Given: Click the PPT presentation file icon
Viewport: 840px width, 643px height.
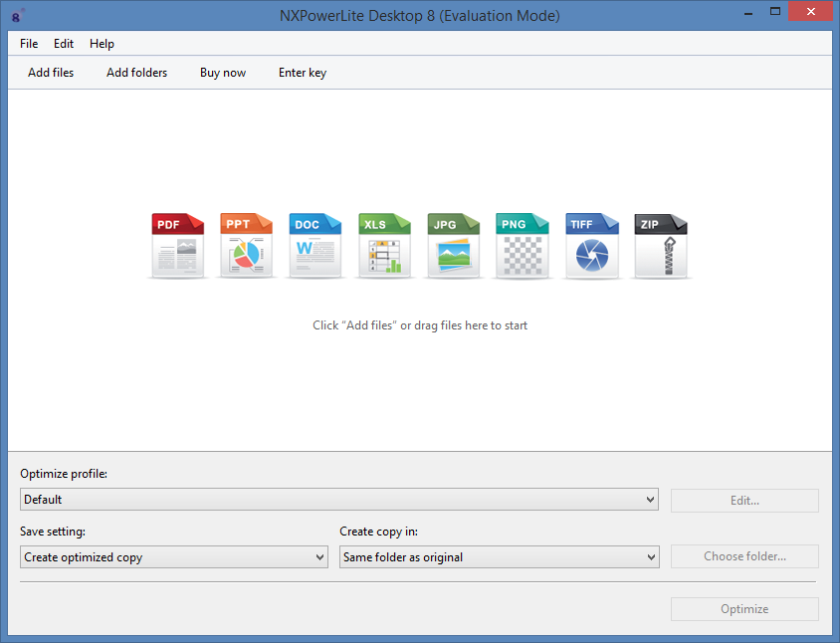Looking at the screenshot, I should pyautogui.click(x=246, y=245).
